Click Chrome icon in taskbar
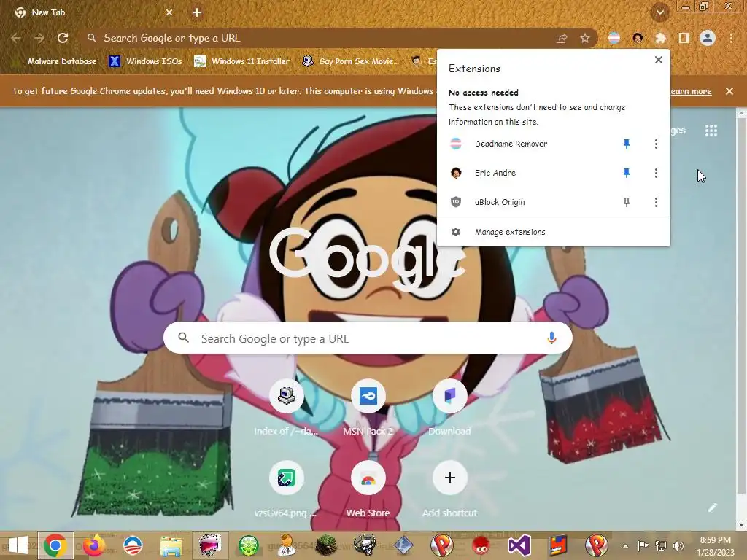747x560 pixels. pyautogui.click(x=55, y=545)
